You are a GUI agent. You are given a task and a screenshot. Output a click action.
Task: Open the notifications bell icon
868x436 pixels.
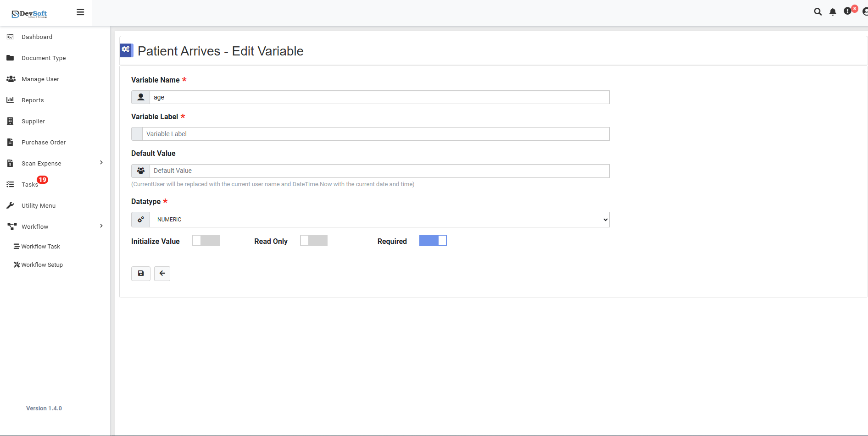tap(833, 11)
